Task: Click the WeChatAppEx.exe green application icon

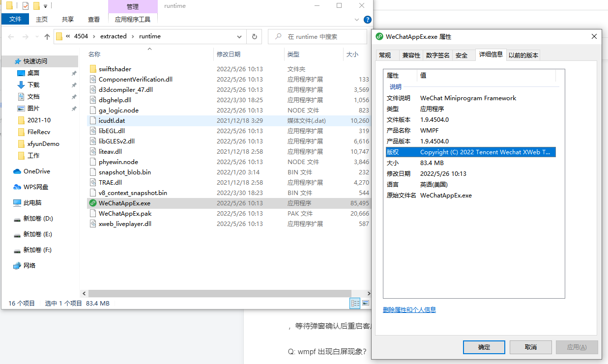Action: [93, 203]
